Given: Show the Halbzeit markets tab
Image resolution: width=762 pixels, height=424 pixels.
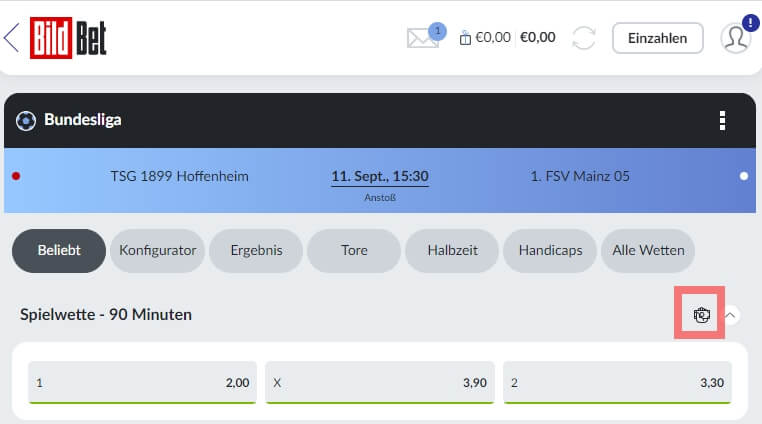Looking at the screenshot, I should (452, 250).
